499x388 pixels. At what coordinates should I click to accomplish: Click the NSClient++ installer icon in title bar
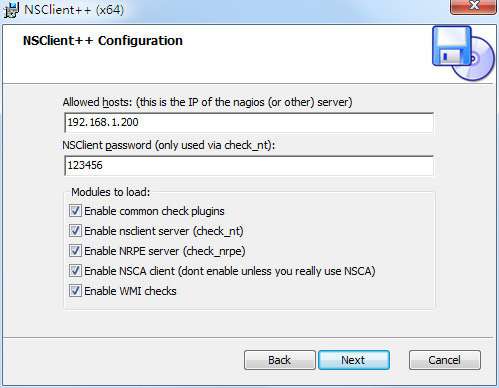click(x=11, y=10)
